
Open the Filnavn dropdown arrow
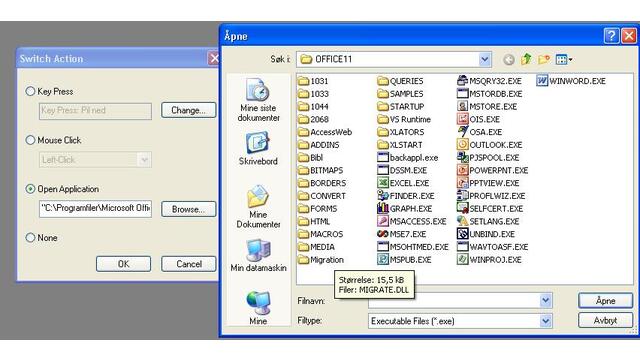546,301
